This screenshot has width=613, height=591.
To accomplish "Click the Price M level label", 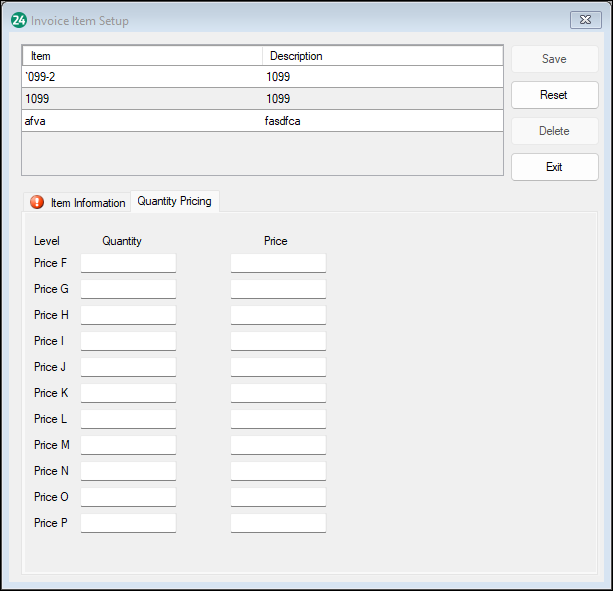I will click(x=52, y=445).
